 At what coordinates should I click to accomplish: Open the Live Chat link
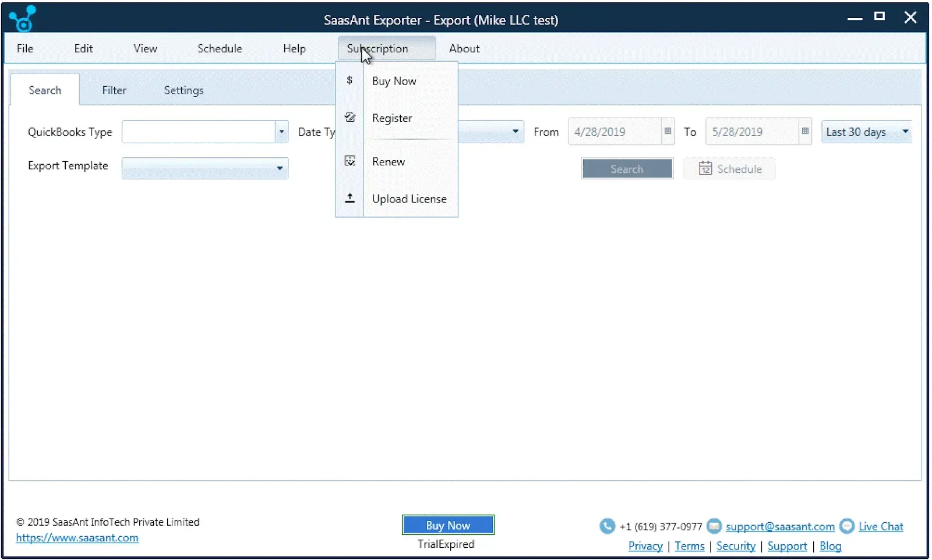coord(881,526)
